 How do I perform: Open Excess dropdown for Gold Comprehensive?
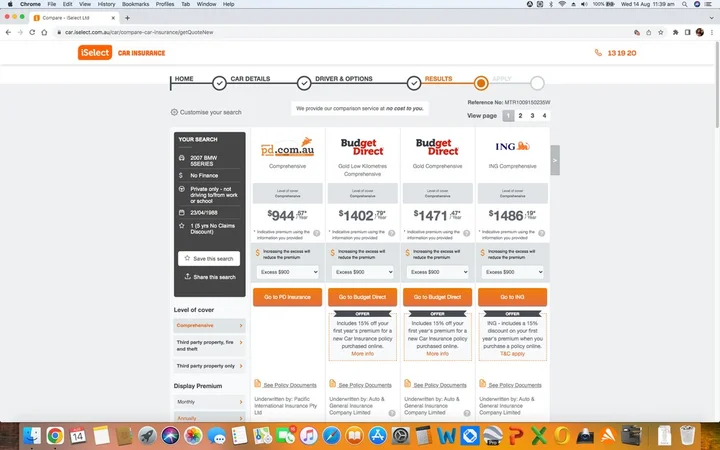pyautogui.click(x=437, y=272)
